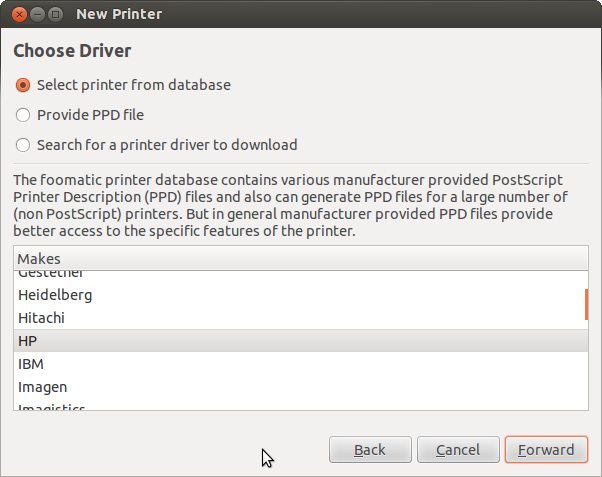Cancel the new printer setup
The width and height of the screenshot is (602, 477).
(x=458, y=450)
